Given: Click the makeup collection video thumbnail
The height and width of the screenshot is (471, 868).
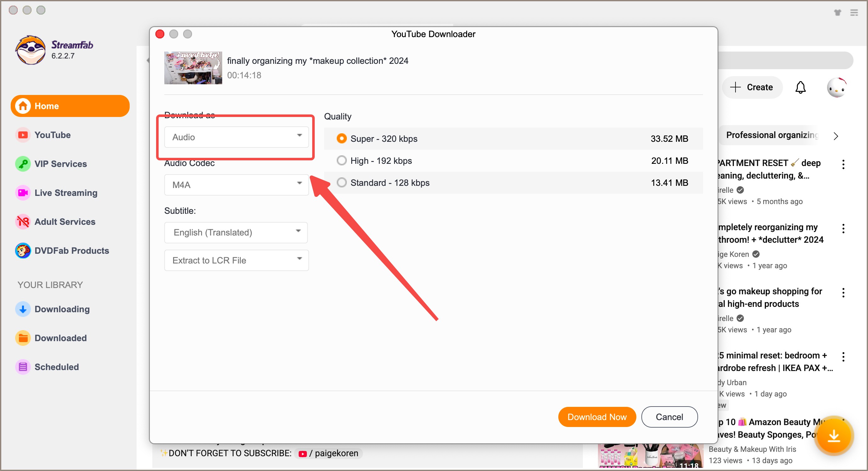Looking at the screenshot, I should 193,68.
